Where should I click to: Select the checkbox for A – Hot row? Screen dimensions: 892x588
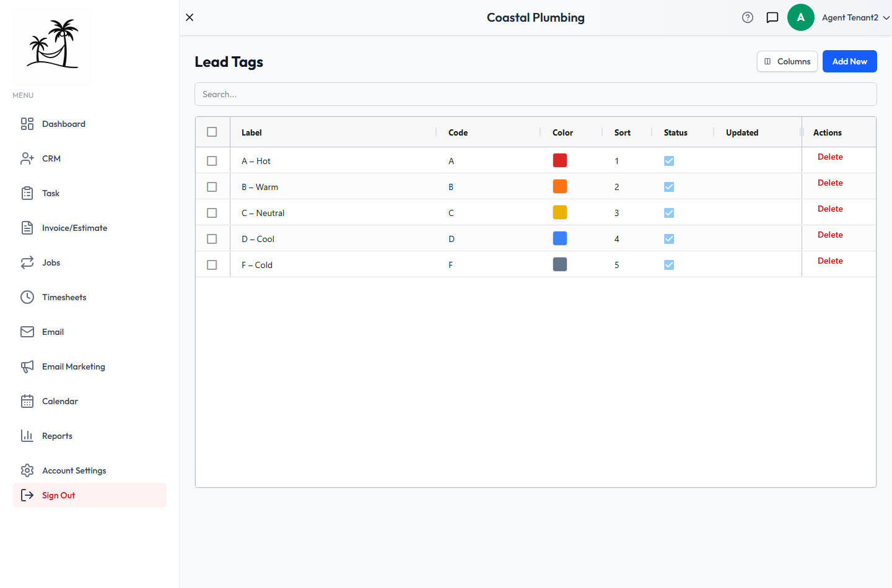212,161
